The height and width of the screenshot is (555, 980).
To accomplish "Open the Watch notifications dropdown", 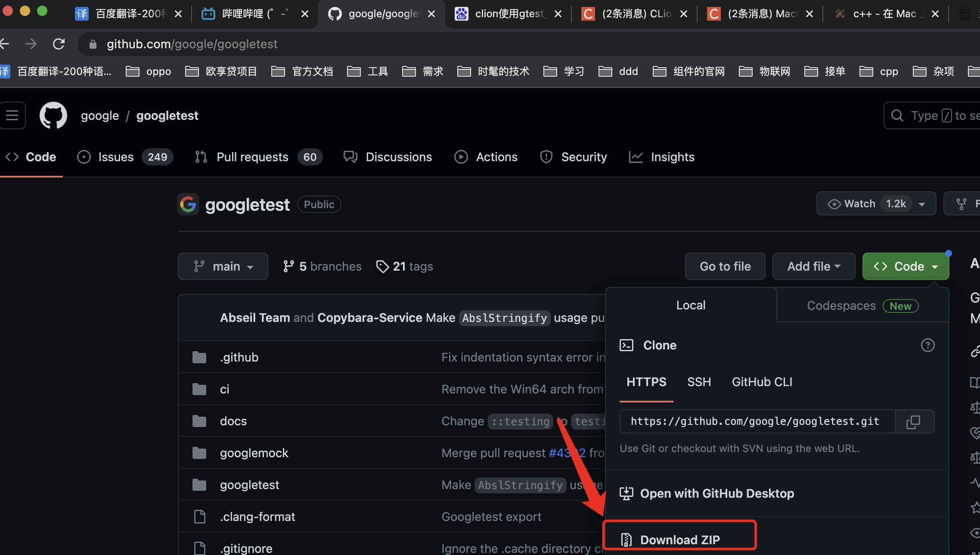I will coord(876,204).
